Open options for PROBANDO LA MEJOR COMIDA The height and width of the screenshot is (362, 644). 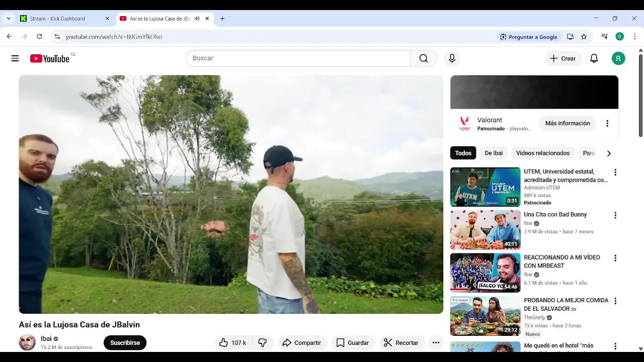(x=615, y=301)
